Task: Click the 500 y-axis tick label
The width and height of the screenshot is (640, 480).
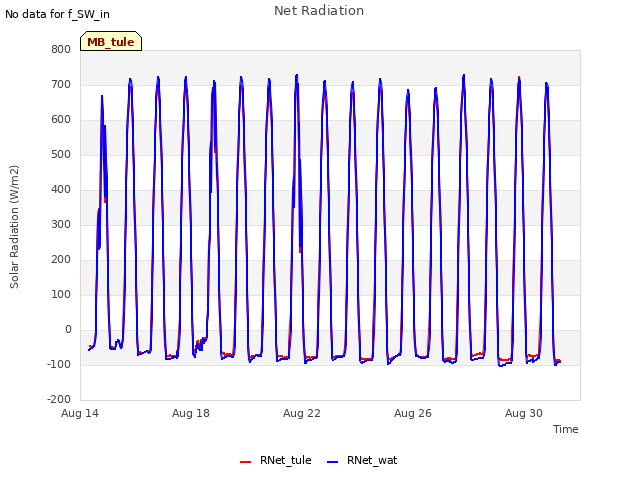Action: pos(61,154)
